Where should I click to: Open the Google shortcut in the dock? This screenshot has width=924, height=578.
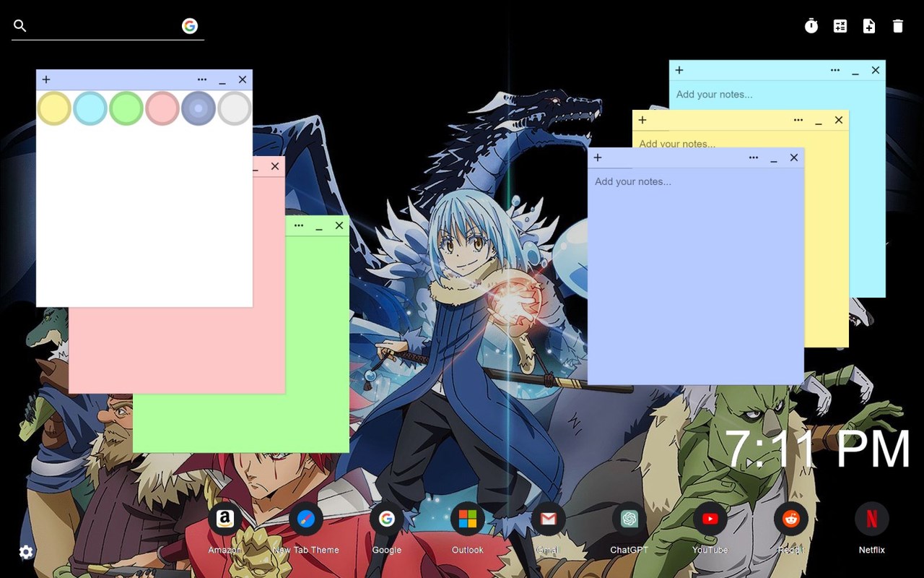coord(387,519)
